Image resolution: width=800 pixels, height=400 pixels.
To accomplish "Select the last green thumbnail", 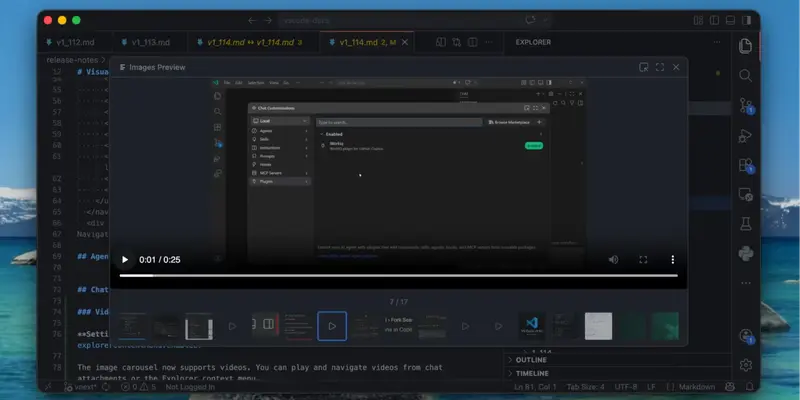I will pos(665,326).
